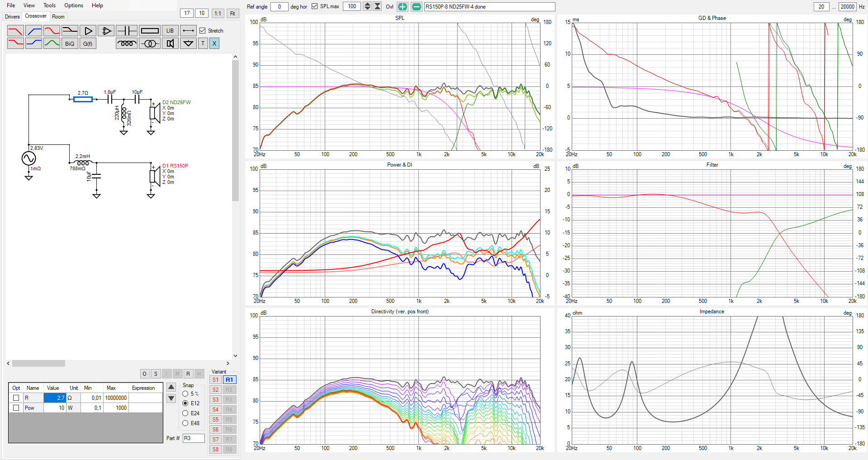868x460 pixels.
Task: Click the schematic horizontal scrollbar thumb
Action: click(x=38, y=363)
